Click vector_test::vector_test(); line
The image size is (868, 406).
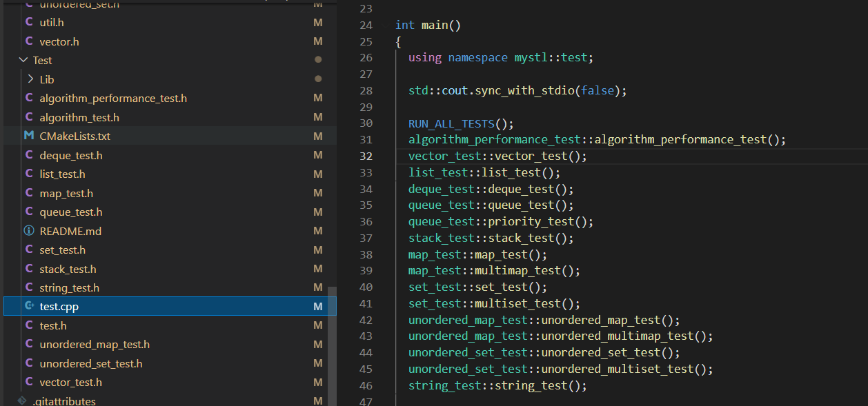tap(497, 156)
